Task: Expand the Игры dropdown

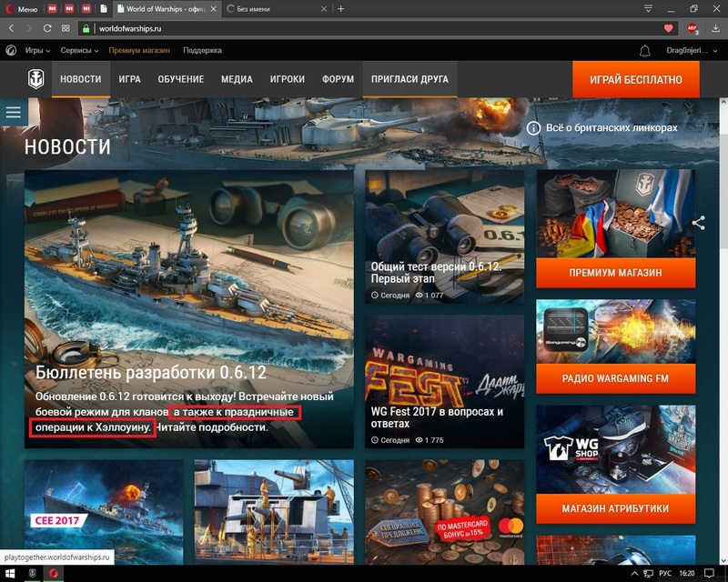Action: (37, 50)
